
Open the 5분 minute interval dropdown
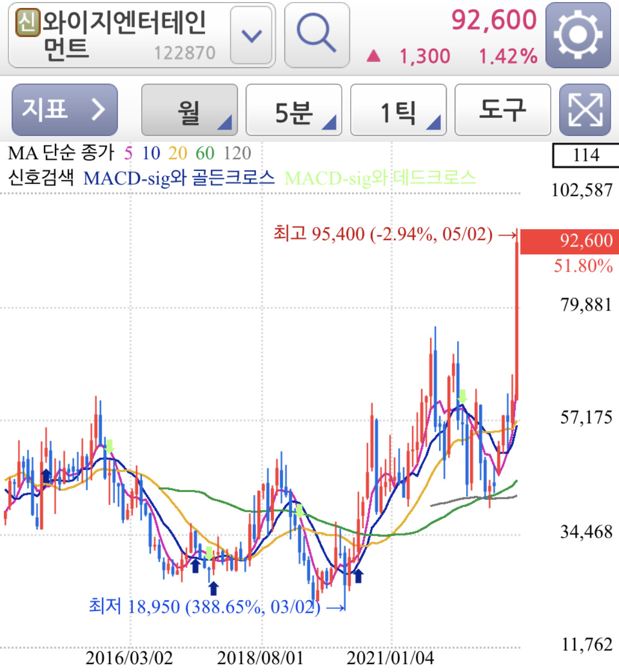(294, 110)
